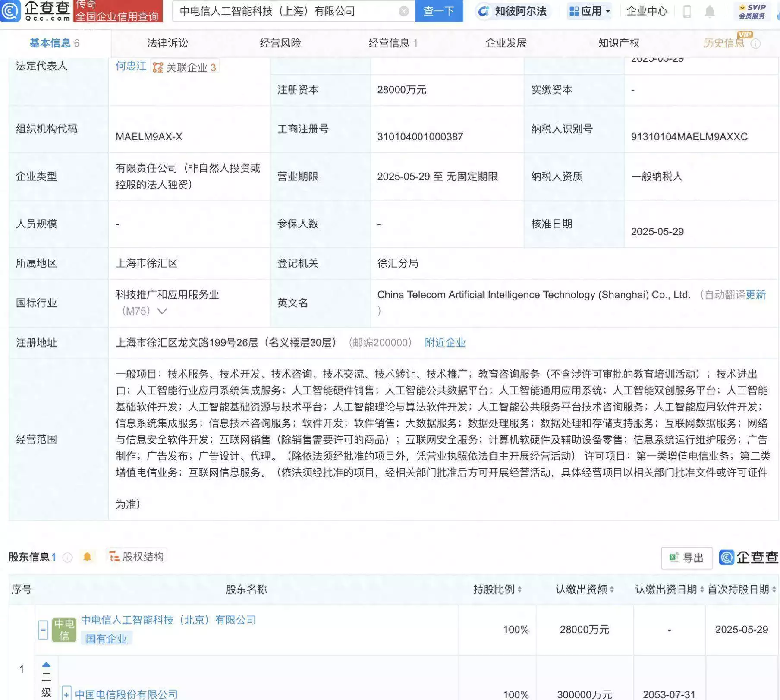
Task: Select 徐汇分局 registration authority value
Action: (398, 263)
